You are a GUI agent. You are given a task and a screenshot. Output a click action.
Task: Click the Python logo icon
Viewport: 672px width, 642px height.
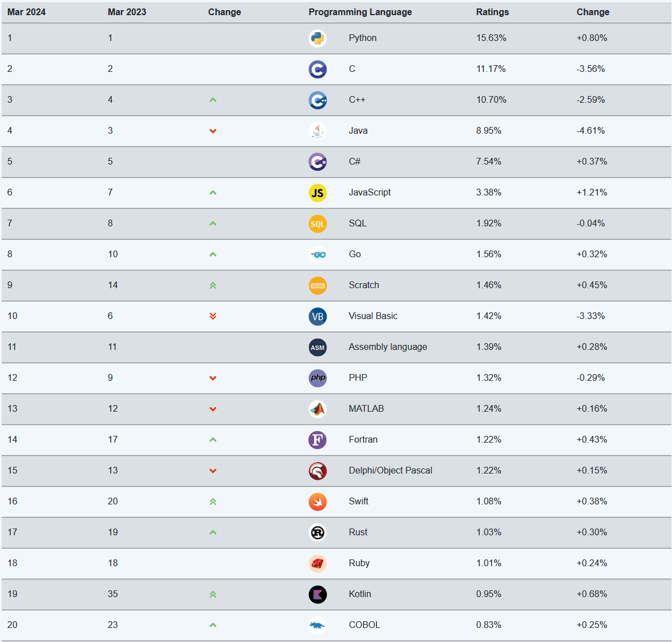(317, 38)
